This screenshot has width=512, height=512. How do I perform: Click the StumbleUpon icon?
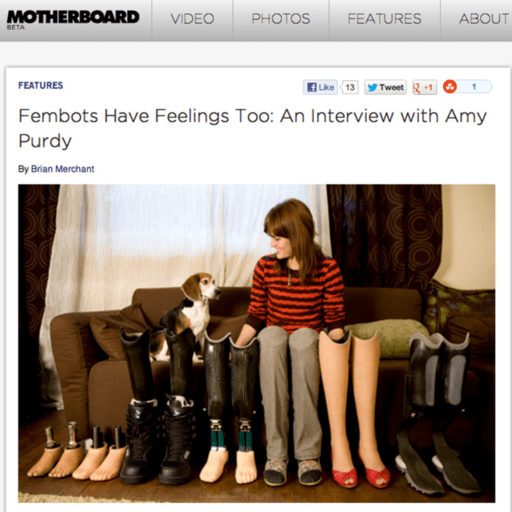tap(450, 87)
